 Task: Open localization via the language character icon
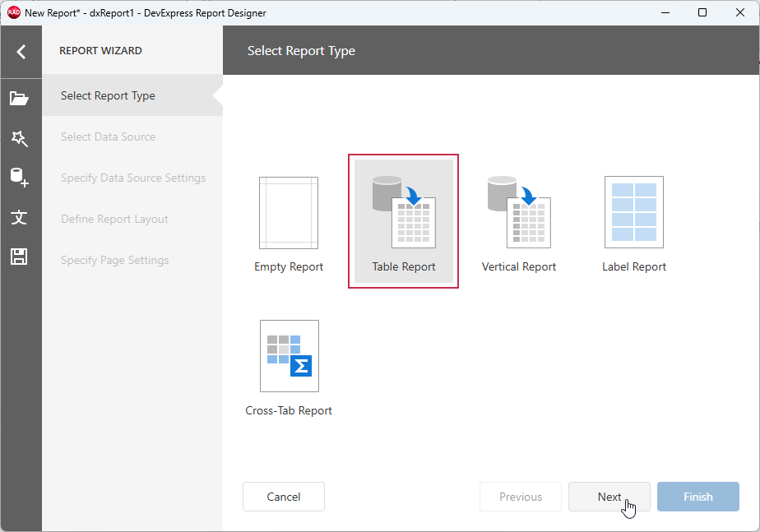(x=20, y=217)
